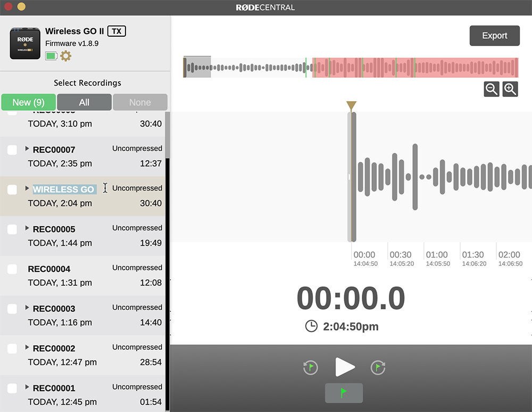Expand the REC00001 recording
Image resolution: width=532 pixels, height=412 pixels.
(x=27, y=387)
